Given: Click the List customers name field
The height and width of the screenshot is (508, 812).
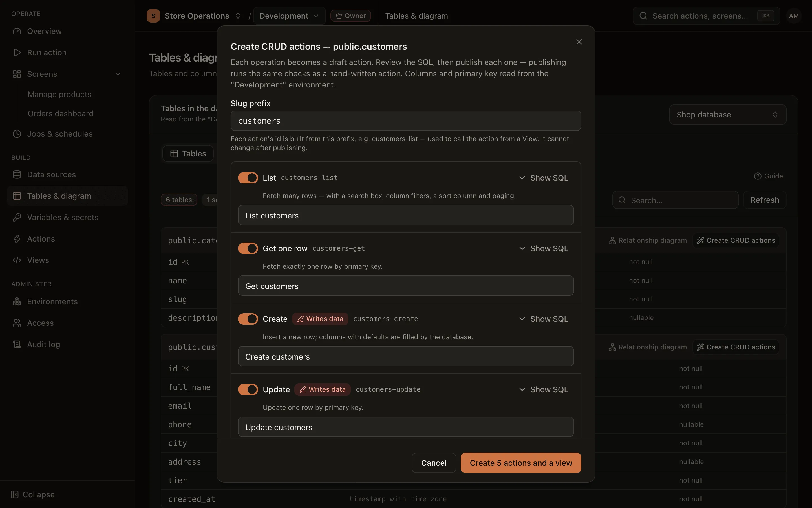Looking at the screenshot, I should (406, 215).
